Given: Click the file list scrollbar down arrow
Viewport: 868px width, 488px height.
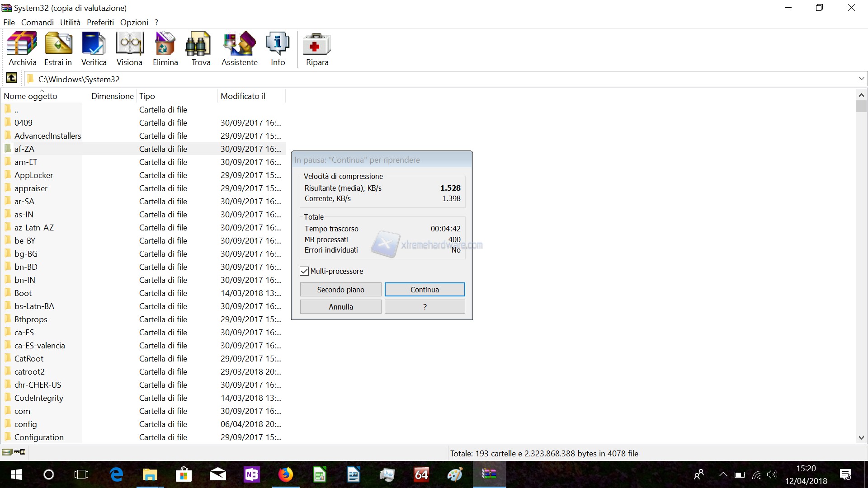Looking at the screenshot, I should [861, 437].
